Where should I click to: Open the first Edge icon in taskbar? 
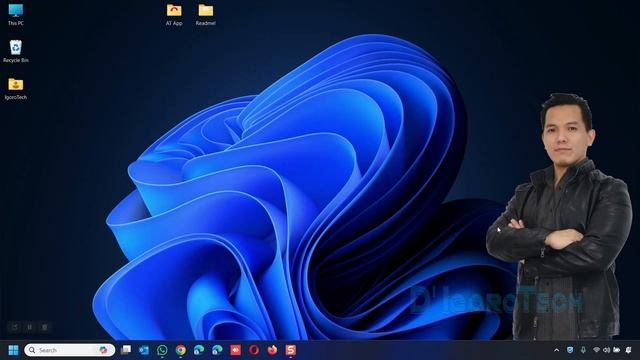tap(199, 350)
